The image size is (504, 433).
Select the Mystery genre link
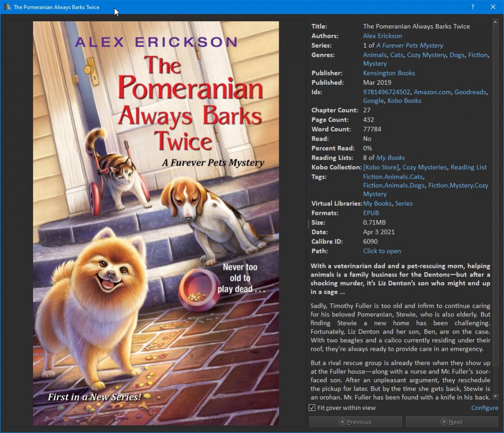click(x=375, y=63)
